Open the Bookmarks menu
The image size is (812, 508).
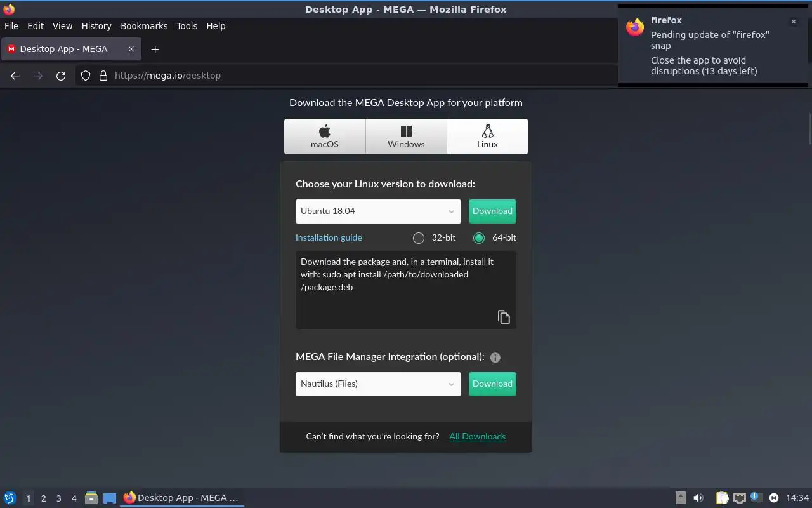(144, 26)
